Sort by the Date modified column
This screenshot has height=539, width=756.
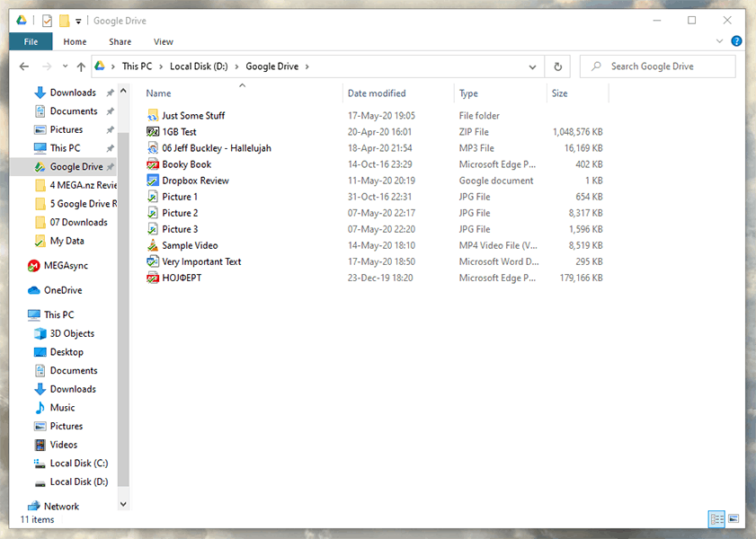(x=377, y=93)
